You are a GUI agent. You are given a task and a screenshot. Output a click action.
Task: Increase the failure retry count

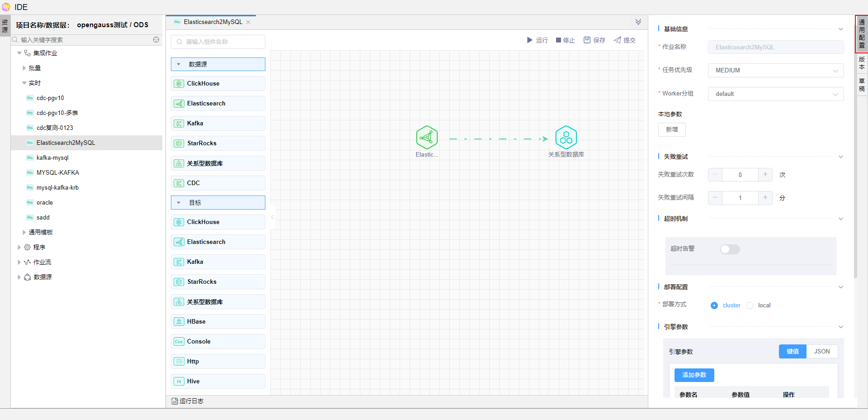coord(765,175)
